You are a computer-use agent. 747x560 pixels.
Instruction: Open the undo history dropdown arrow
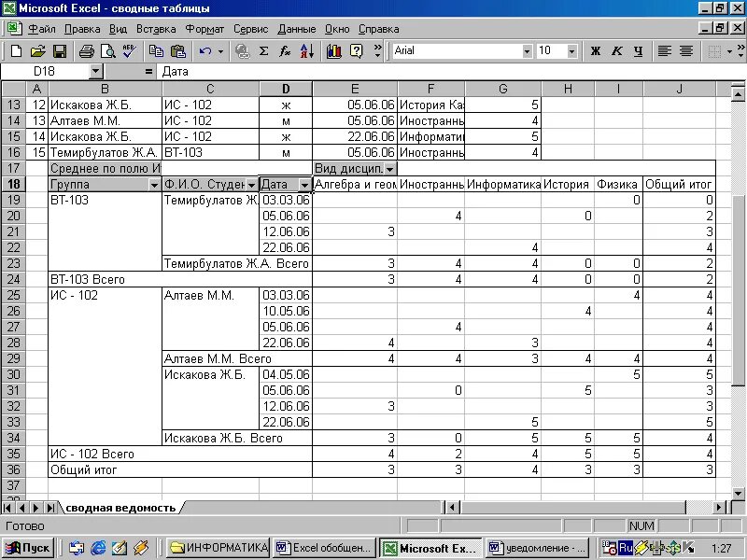220,51
